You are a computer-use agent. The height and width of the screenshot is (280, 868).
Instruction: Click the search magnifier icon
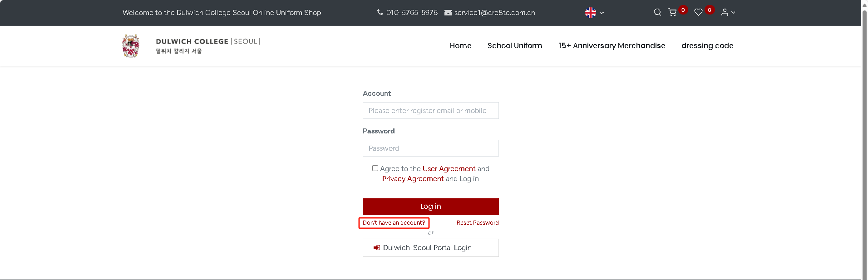click(657, 12)
